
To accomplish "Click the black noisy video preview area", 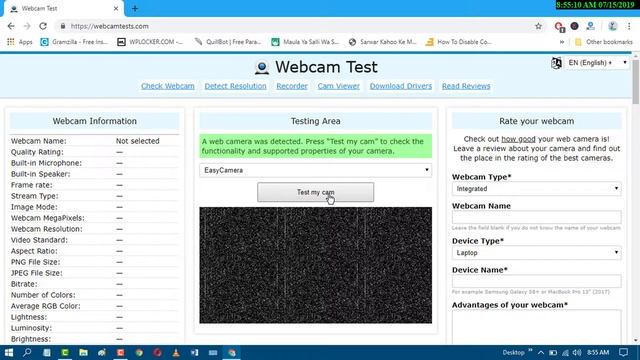I will coord(316,265).
